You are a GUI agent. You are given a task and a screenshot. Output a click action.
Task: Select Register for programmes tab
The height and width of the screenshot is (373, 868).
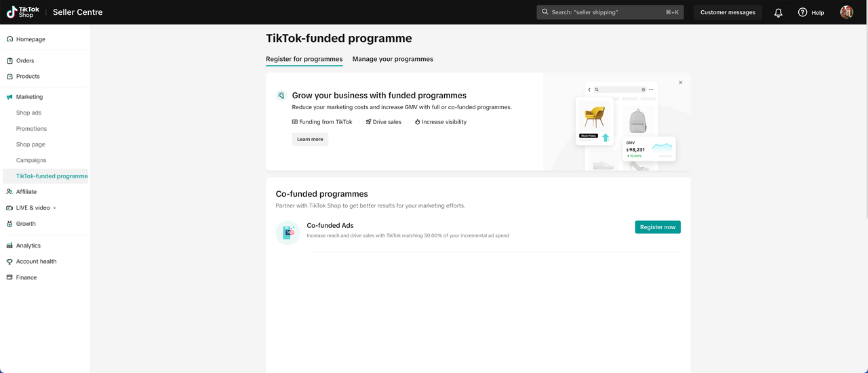(304, 59)
